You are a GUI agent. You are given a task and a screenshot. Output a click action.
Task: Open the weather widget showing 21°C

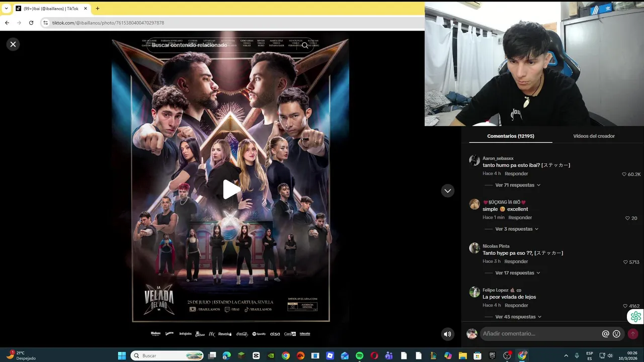point(22,355)
